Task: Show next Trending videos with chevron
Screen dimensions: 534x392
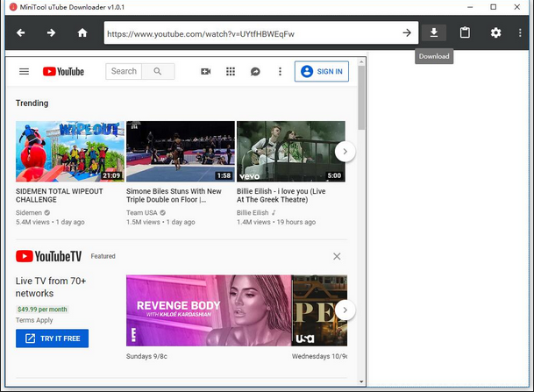Action: pos(345,152)
